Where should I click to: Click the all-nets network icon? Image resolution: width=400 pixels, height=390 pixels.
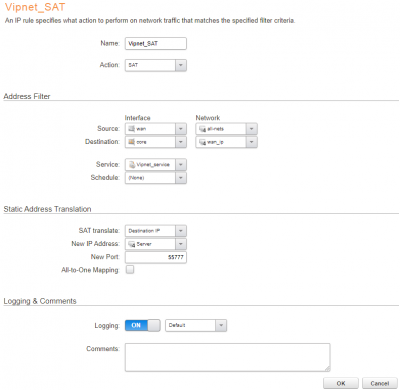(x=202, y=129)
